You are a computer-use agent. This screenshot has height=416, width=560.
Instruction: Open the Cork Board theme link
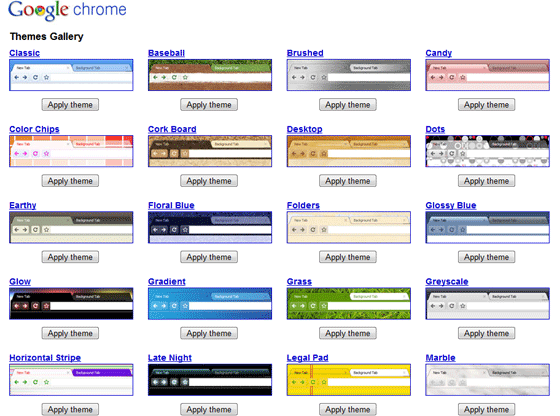172,129
